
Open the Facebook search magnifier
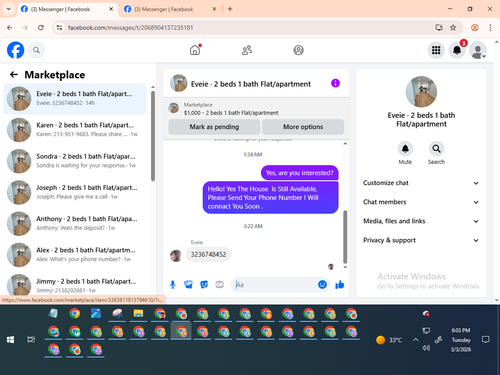pos(36,50)
